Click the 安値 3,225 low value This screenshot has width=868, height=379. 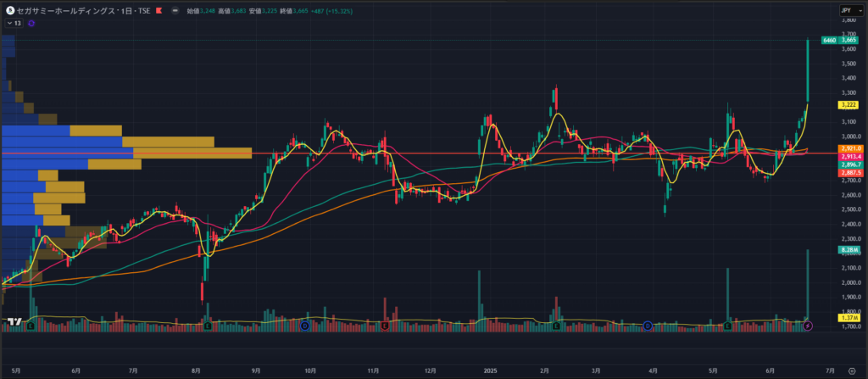coord(263,10)
